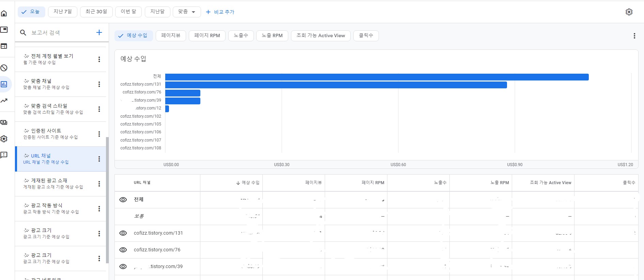Click the cofizz.tistory.com/131 chart bar
Image resolution: width=644 pixels, height=280 pixels.
pyautogui.click(x=336, y=85)
